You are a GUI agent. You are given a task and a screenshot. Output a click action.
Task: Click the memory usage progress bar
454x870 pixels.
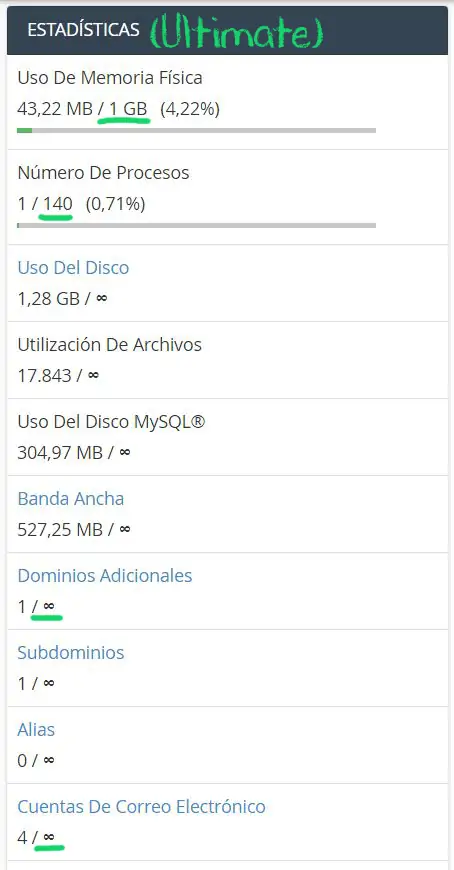pos(196,130)
